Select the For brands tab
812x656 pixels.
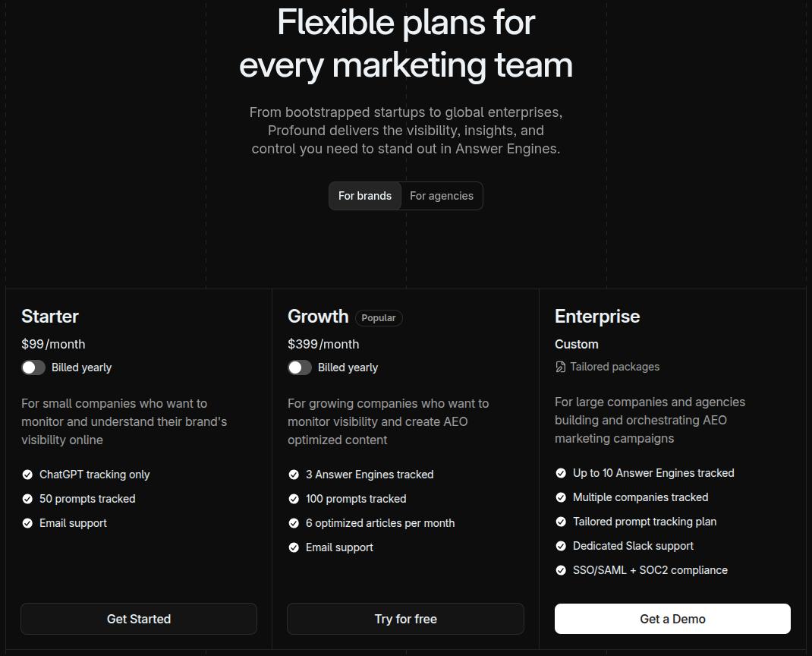(365, 196)
